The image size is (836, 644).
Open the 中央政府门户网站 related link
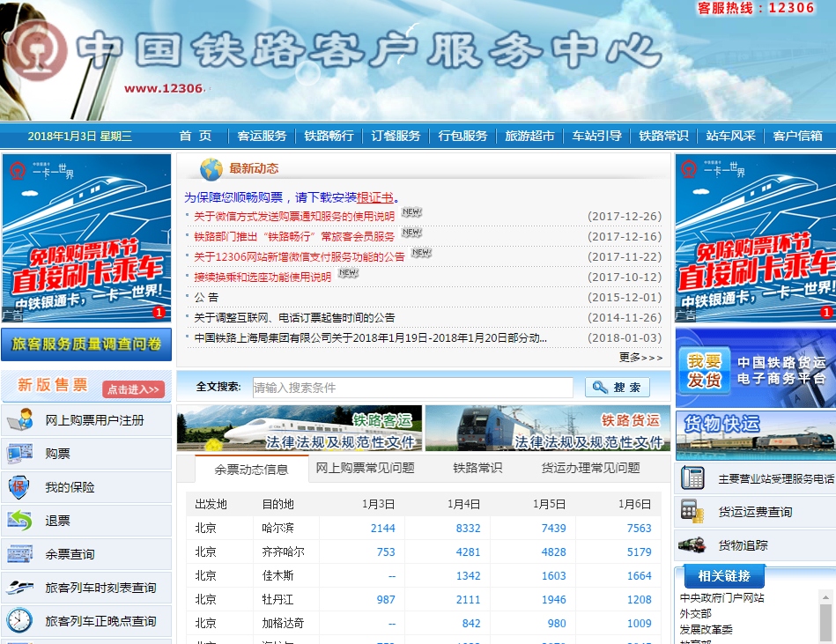(721, 597)
